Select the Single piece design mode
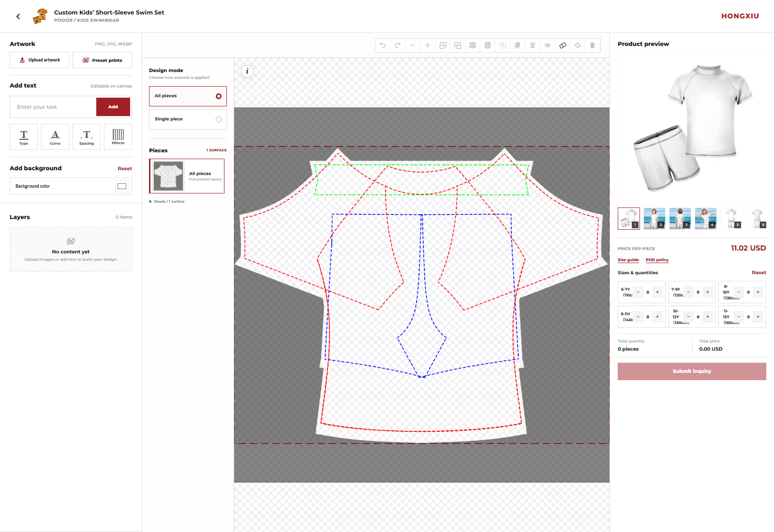774x532 pixels. (188, 119)
